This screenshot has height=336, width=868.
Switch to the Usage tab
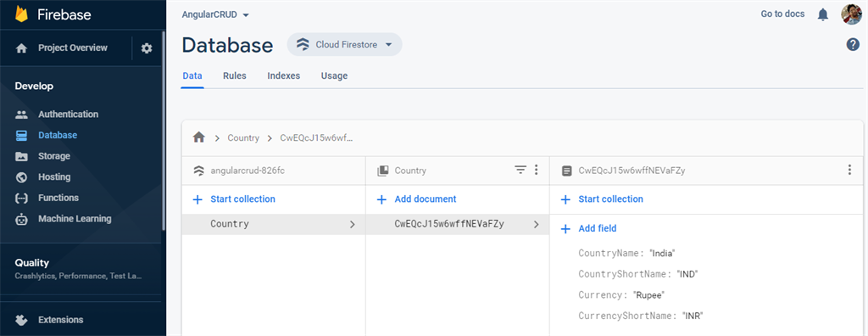coord(334,76)
